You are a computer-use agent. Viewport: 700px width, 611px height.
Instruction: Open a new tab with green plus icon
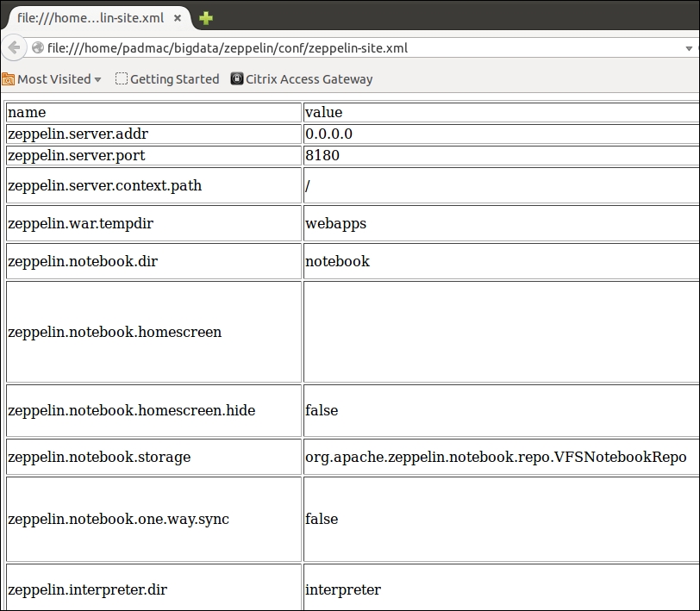coord(206,18)
